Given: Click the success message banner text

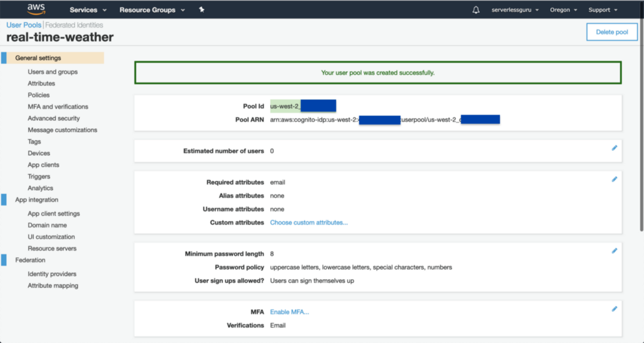Looking at the screenshot, I should [378, 72].
